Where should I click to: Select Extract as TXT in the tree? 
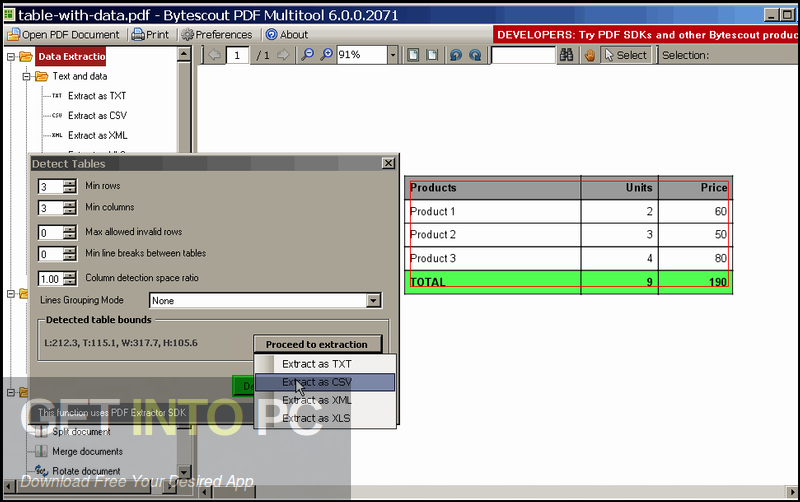point(97,96)
